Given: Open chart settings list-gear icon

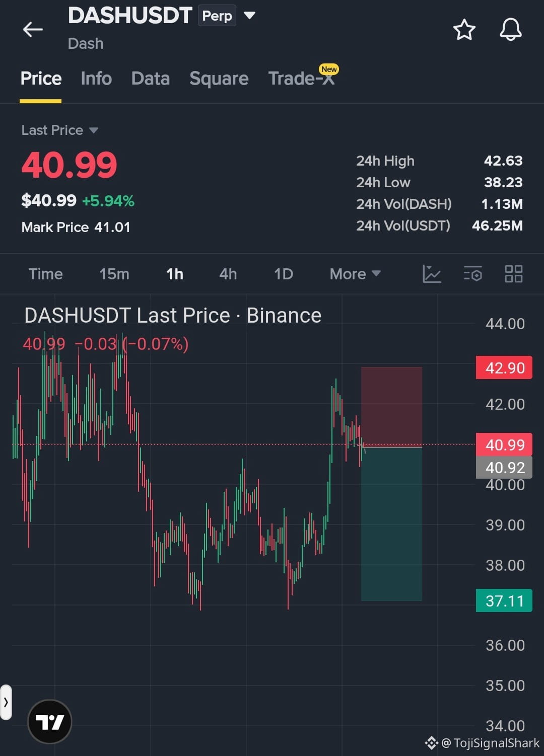Looking at the screenshot, I should pos(472,274).
